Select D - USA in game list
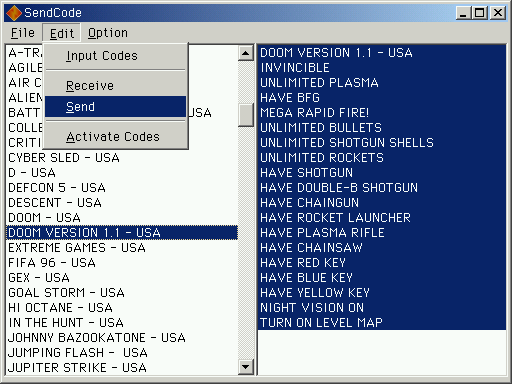512x384 pixels. click(122, 173)
